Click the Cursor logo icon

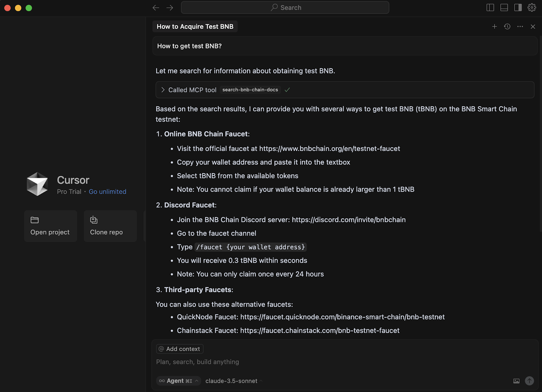pos(37,184)
